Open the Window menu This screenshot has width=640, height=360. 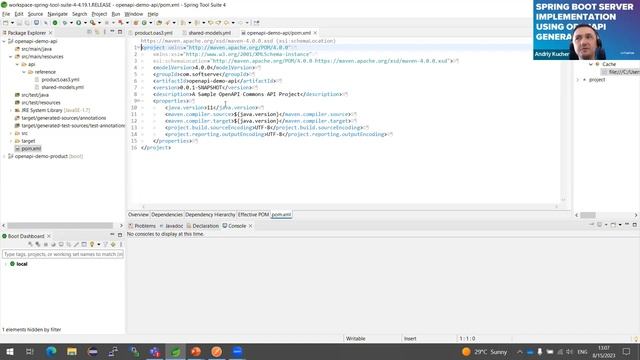(x=133, y=14)
